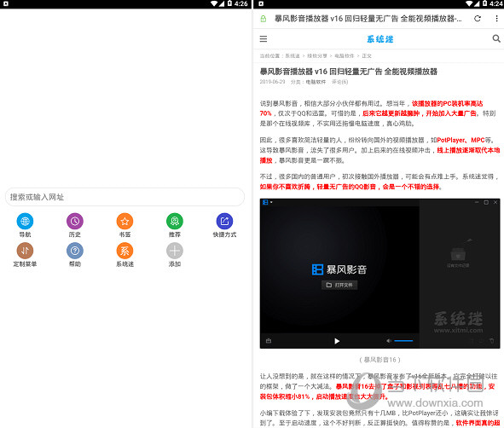Click 打开文件 button in player screenshot

tap(339, 285)
